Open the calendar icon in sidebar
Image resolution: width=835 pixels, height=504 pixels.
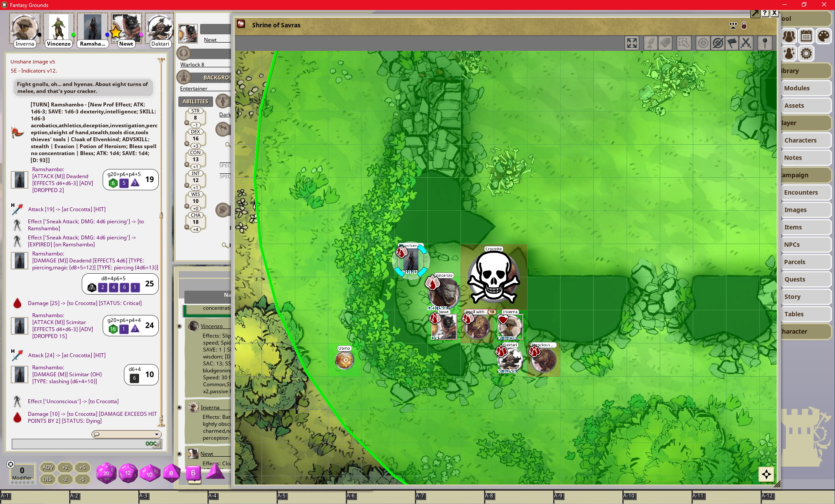point(806,36)
